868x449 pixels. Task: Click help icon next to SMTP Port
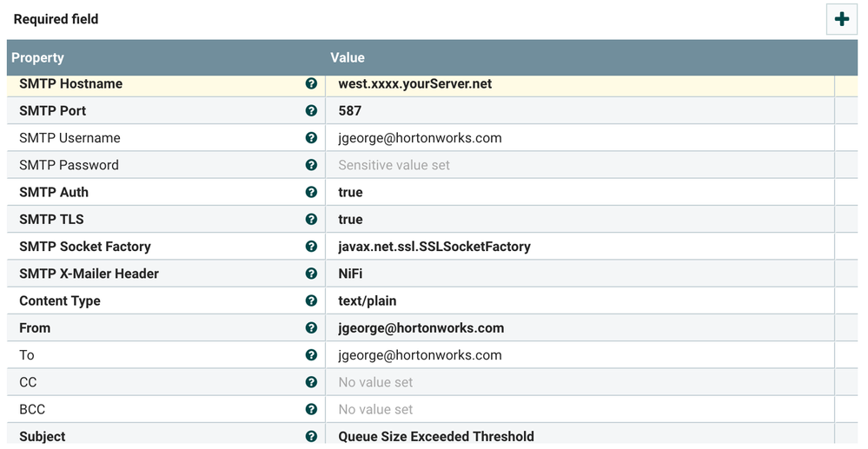tap(311, 111)
